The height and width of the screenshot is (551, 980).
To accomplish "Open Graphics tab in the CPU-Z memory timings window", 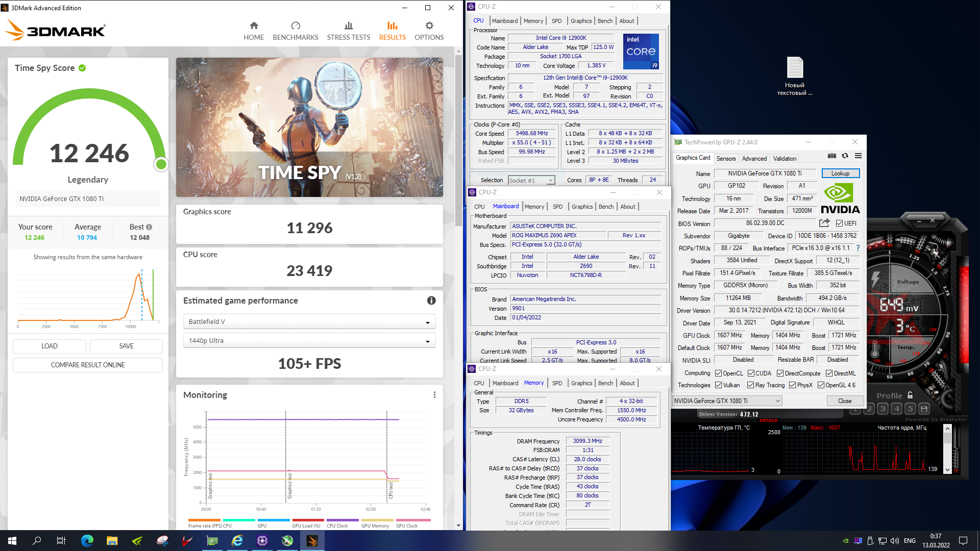I will click(x=581, y=383).
